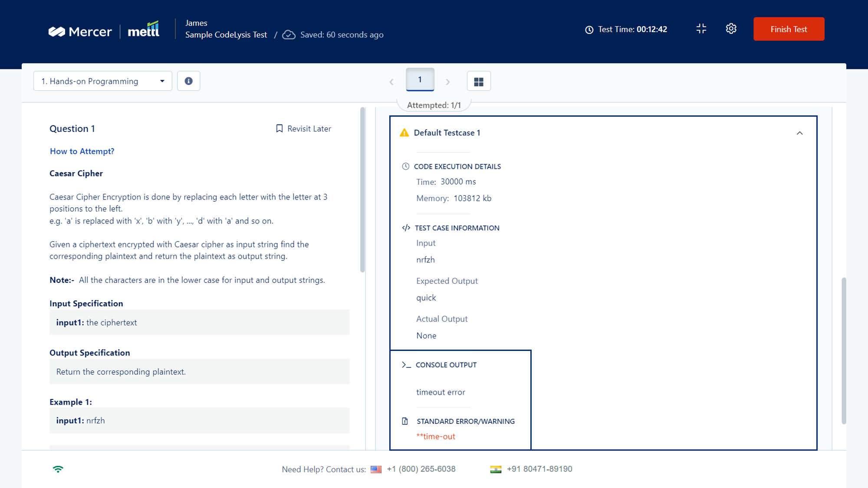Click the 'Input Specification' heading
This screenshot has height=488, width=868.
tap(86, 303)
